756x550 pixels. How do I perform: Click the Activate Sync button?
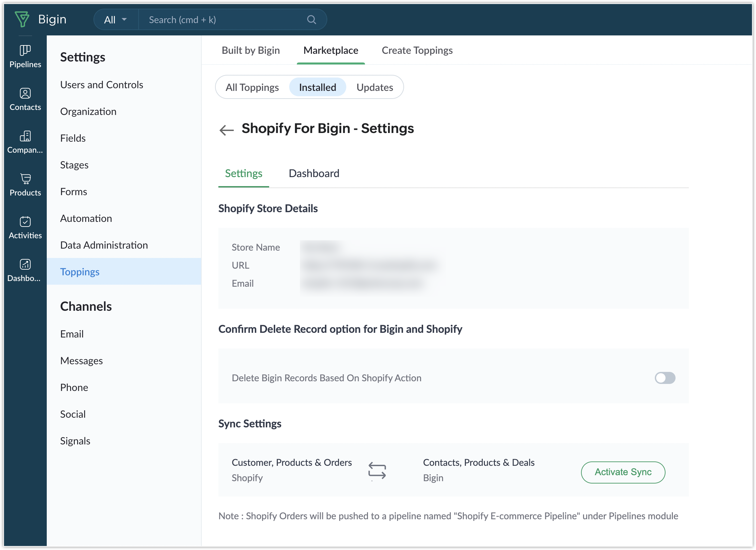coord(623,472)
